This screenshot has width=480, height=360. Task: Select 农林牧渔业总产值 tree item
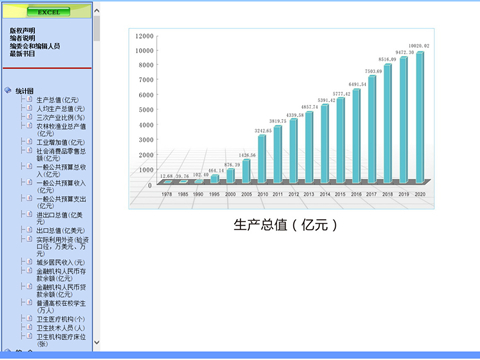pyautogui.click(x=61, y=130)
